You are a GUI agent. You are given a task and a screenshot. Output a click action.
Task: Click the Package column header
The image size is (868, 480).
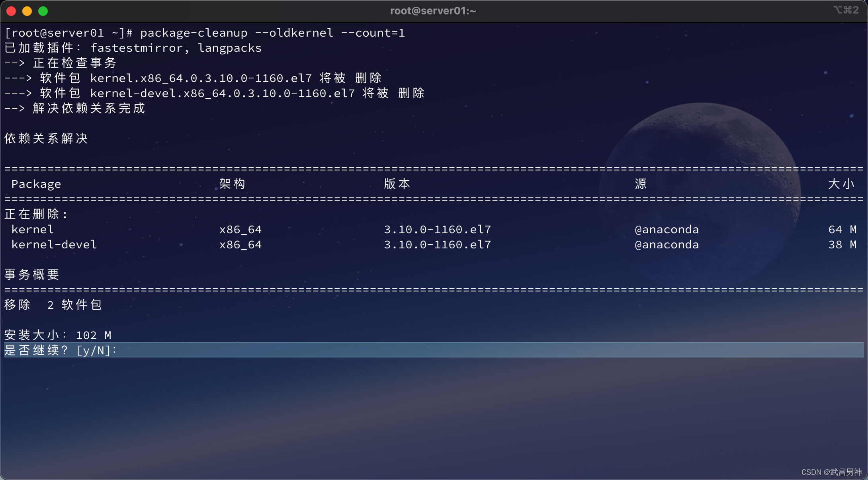[x=36, y=184]
